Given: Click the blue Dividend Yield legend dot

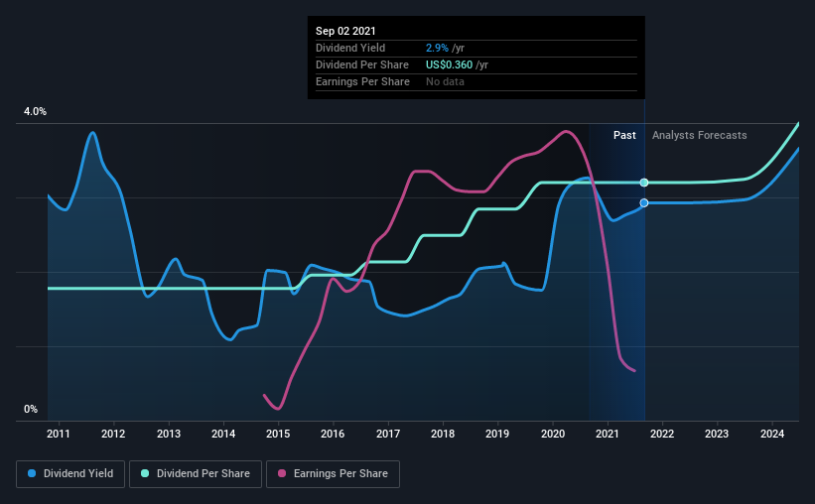Looking at the screenshot, I should pos(32,473).
